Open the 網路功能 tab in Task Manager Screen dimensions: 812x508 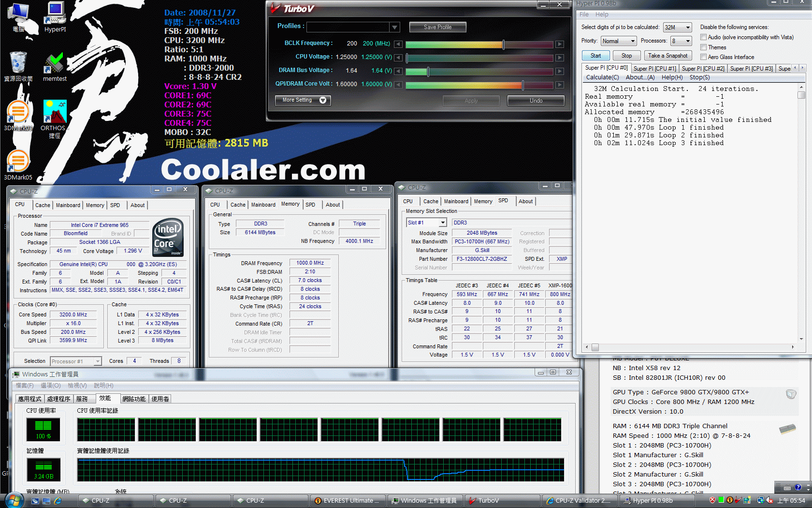tap(134, 399)
